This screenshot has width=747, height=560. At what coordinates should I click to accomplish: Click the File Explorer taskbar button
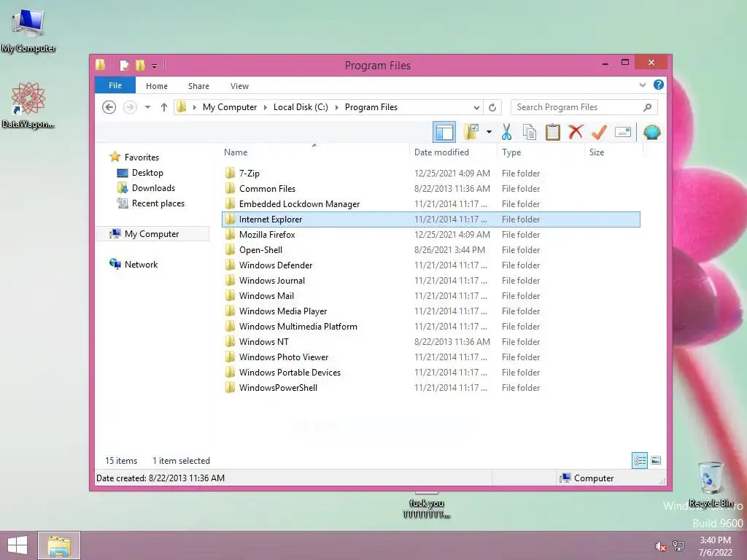(59, 545)
